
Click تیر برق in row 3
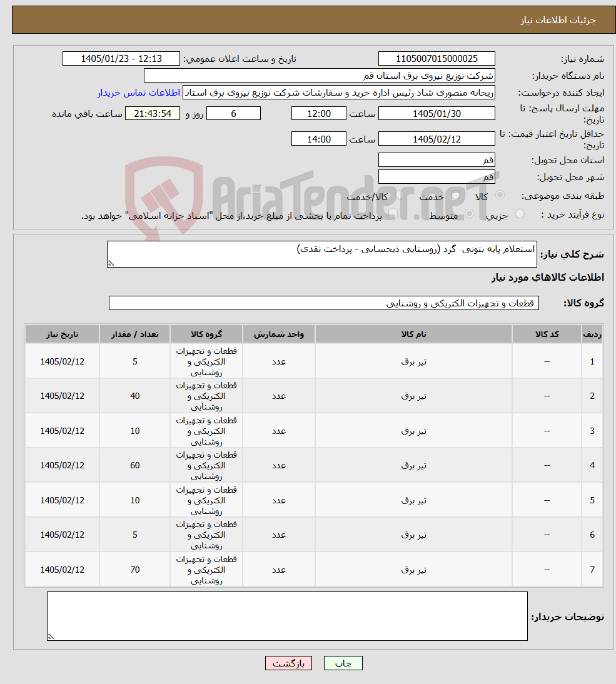(x=413, y=431)
